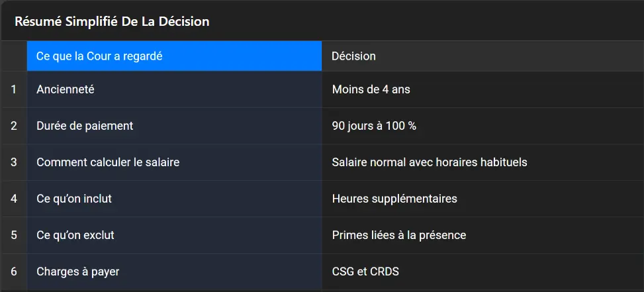Click the 'Ce qu'on inclut' cell
Screen dimensions: 644x292
click(x=174, y=199)
